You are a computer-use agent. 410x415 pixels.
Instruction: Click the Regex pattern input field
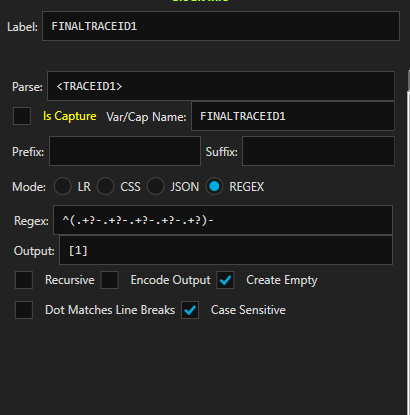click(x=223, y=220)
